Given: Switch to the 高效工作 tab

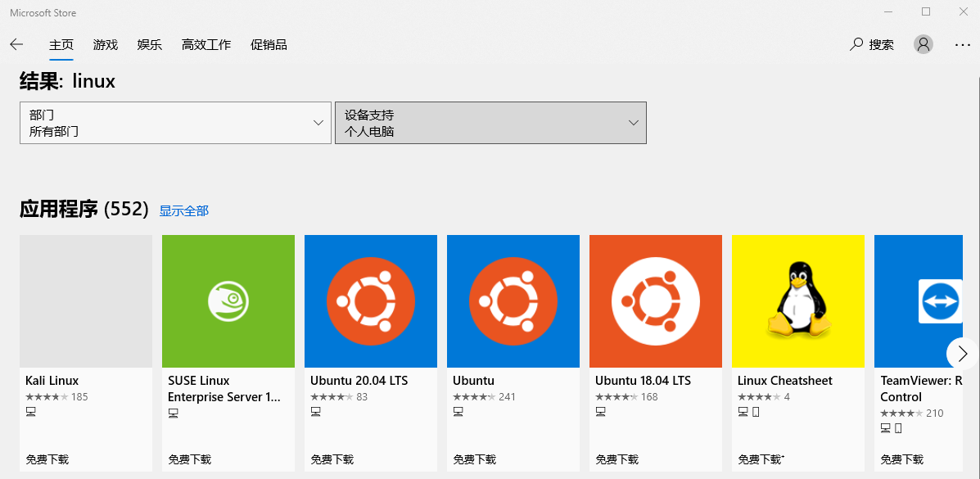Looking at the screenshot, I should tap(206, 45).
